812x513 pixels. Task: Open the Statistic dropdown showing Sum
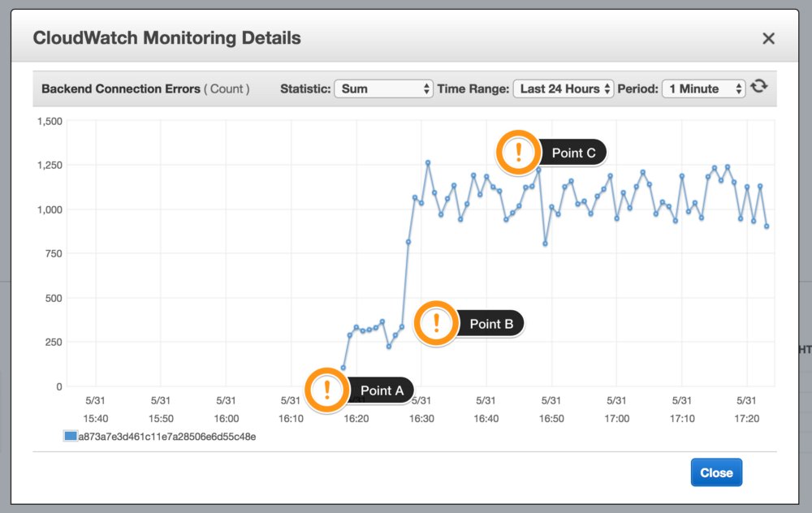point(383,88)
